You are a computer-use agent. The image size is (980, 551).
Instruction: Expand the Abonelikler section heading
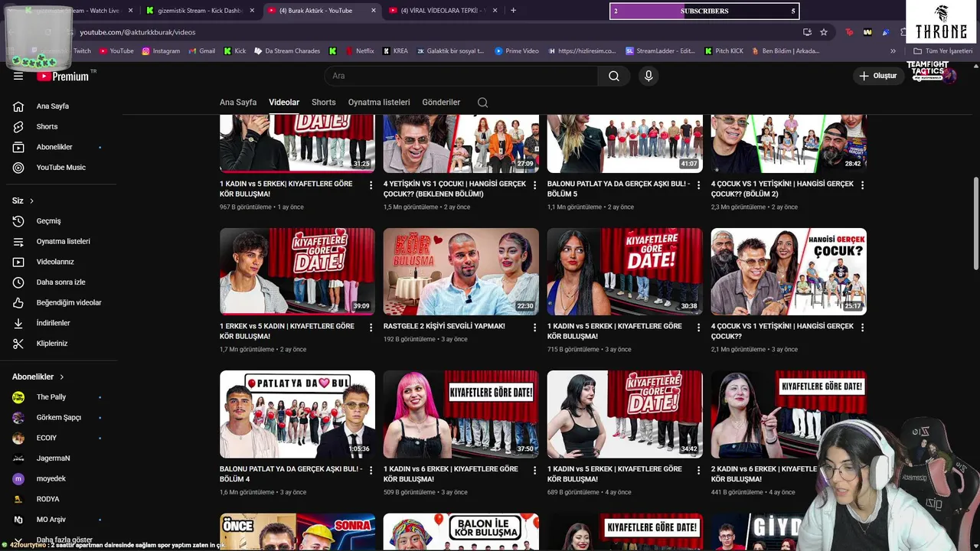pyautogui.click(x=38, y=377)
